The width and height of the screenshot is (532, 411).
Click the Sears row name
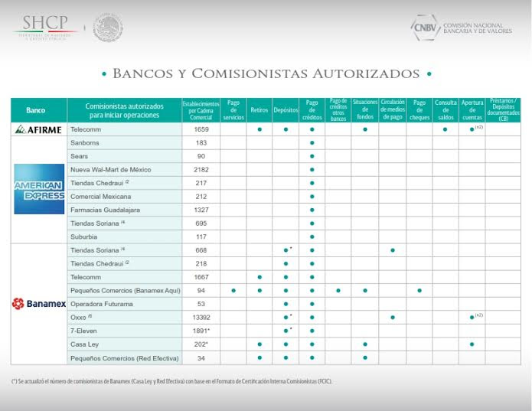coord(79,156)
